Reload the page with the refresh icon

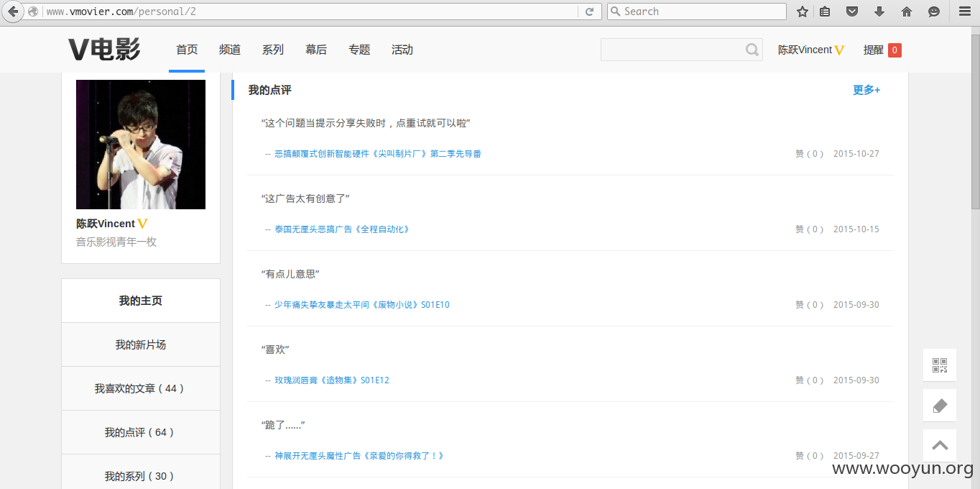(589, 12)
